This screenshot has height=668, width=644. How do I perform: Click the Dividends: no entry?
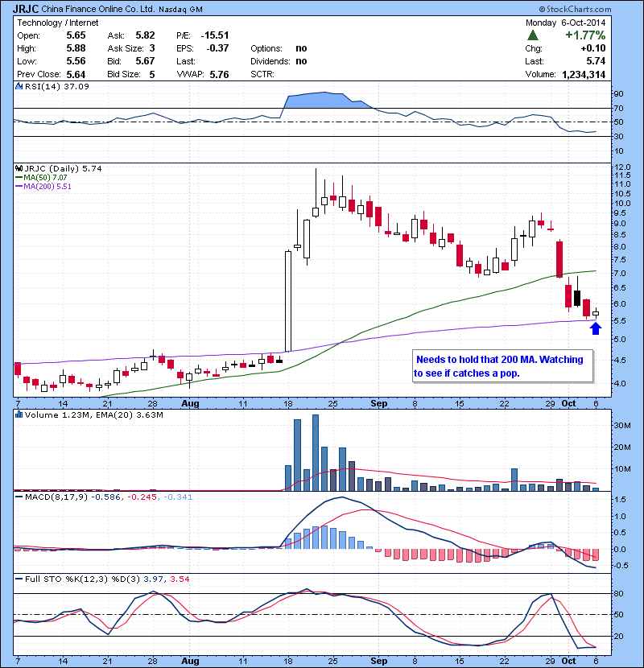click(279, 61)
